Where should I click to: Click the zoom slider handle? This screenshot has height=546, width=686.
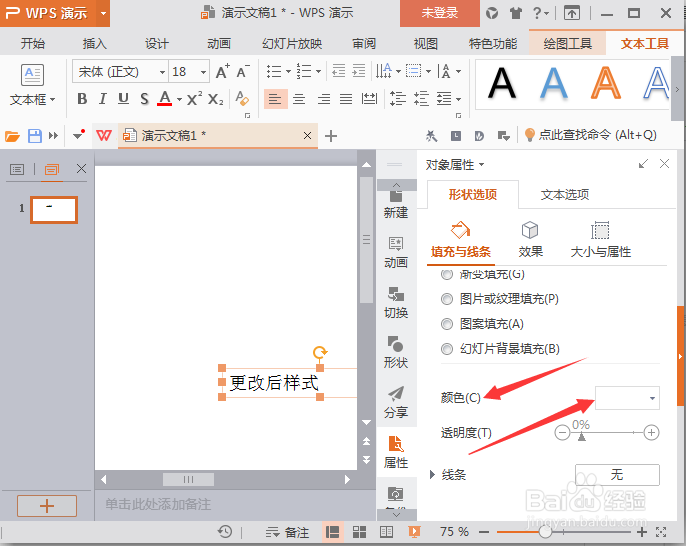tap(545, 532)
